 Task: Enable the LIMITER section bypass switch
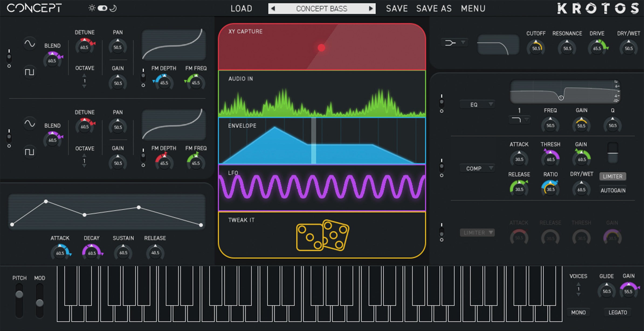442,231
